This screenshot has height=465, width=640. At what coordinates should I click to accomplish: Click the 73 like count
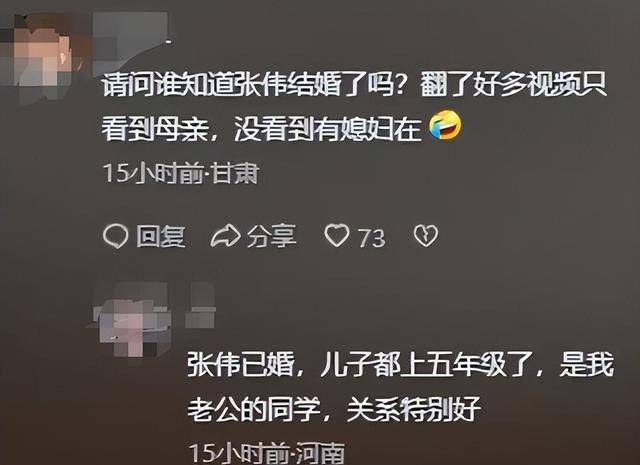(x=371, y=238)
